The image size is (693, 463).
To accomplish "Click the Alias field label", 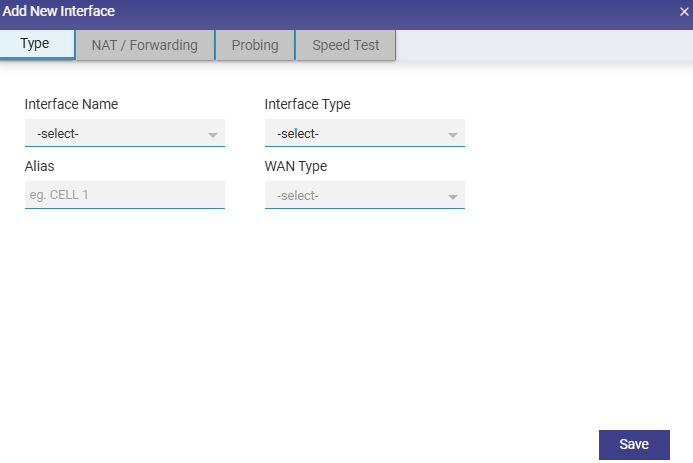I will 40,166.
